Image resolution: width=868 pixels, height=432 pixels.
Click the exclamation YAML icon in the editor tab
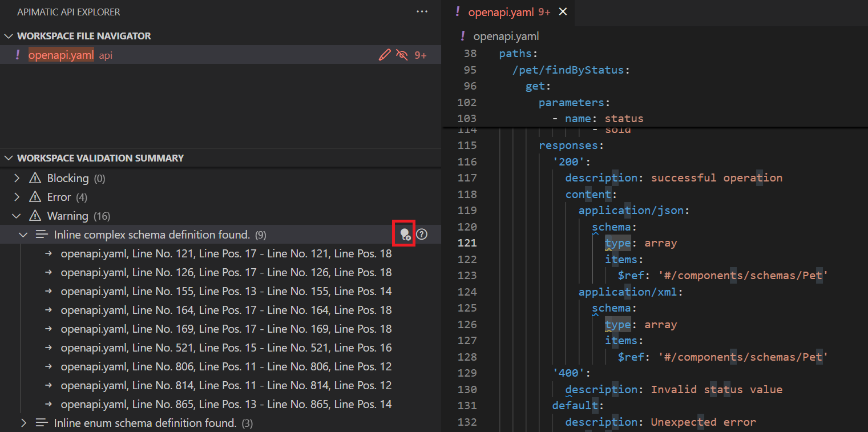click(458, 11)
